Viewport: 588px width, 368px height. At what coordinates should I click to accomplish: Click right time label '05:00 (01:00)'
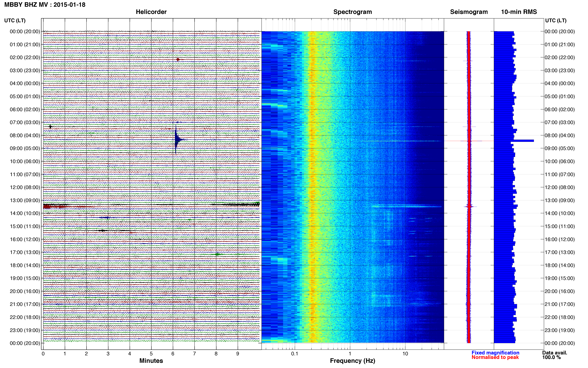(x=560, y=96)
